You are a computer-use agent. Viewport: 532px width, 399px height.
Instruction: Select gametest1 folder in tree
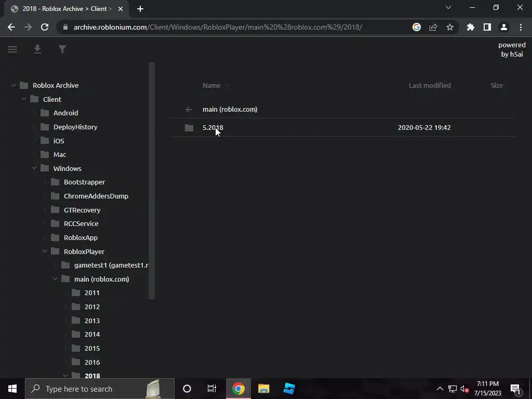coord(111,265)
